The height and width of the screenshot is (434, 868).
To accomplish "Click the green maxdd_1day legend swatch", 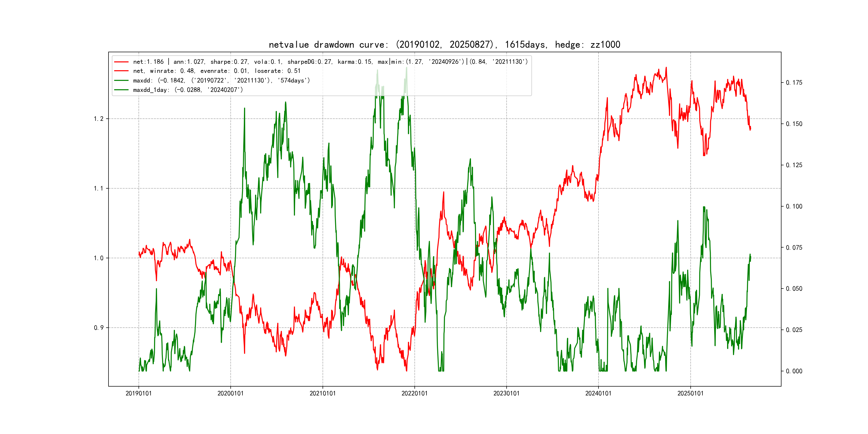I will point(121,90).
